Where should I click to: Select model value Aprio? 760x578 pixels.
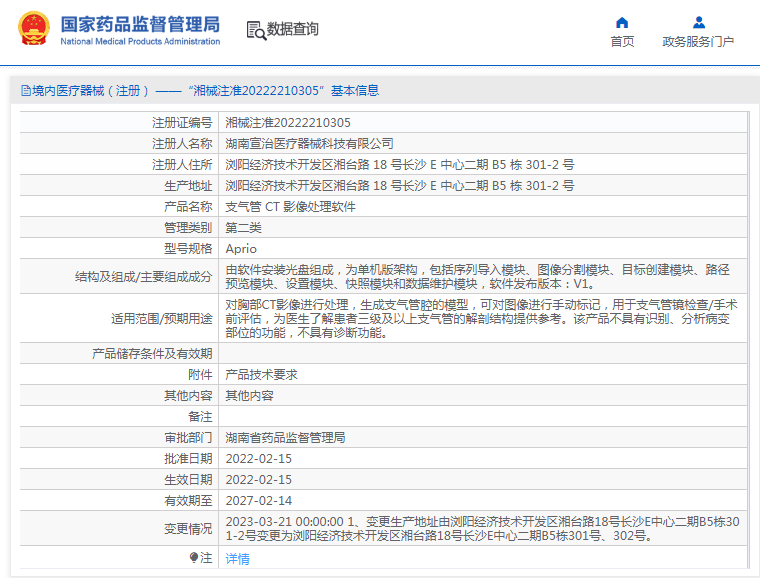(241, 249)
